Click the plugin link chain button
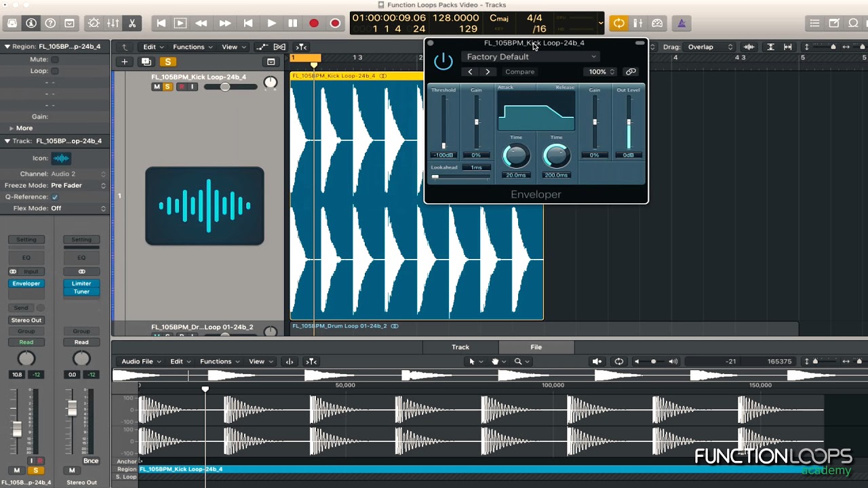Image resolution: width=868 pixels, height=488 pixels. click(631, 72)
